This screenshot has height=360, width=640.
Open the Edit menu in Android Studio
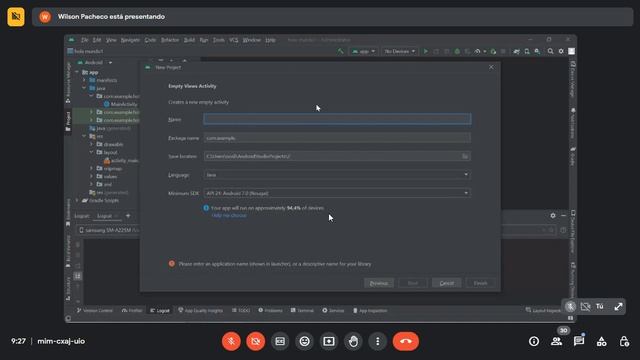click(97, 40)
